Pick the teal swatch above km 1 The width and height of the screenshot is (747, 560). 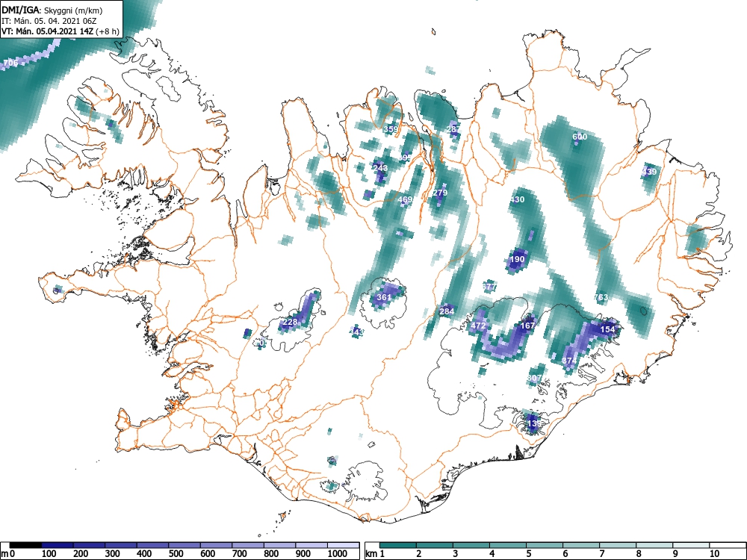[398, 545]
